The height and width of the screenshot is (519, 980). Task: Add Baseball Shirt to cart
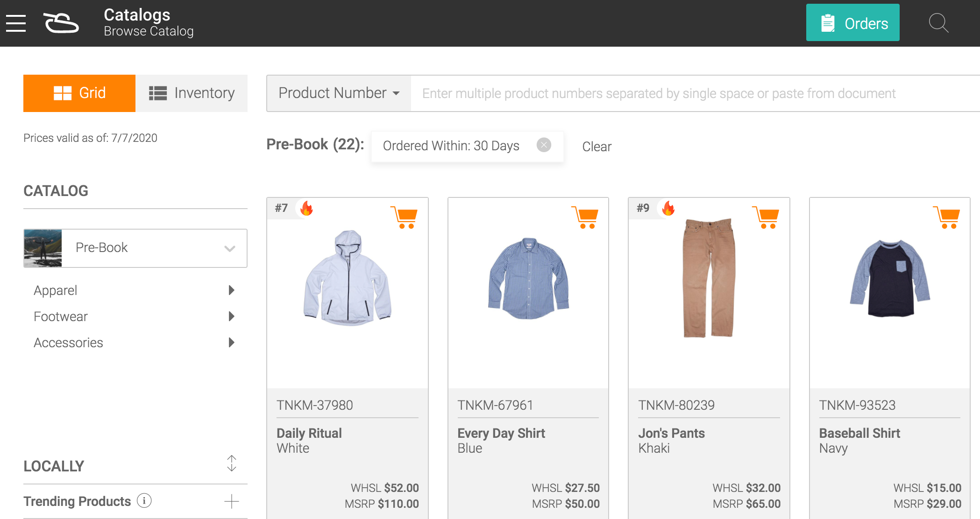coord(946,217)
